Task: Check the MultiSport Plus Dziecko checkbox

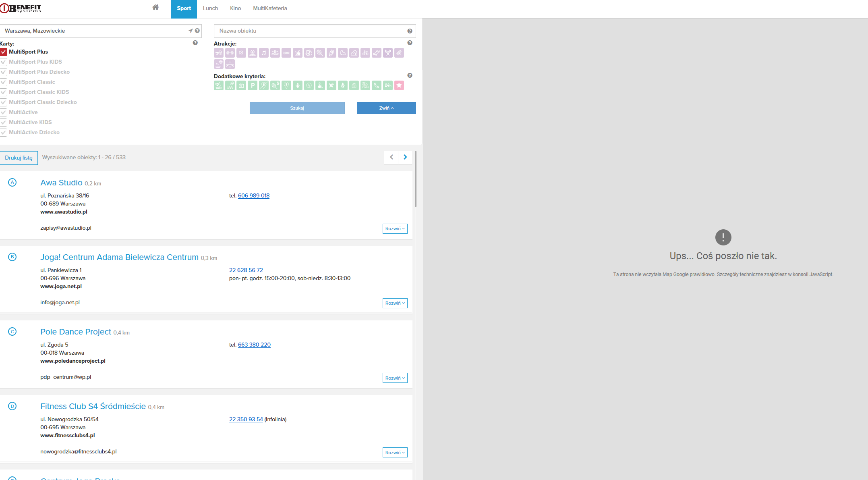Action: (4, 72)
